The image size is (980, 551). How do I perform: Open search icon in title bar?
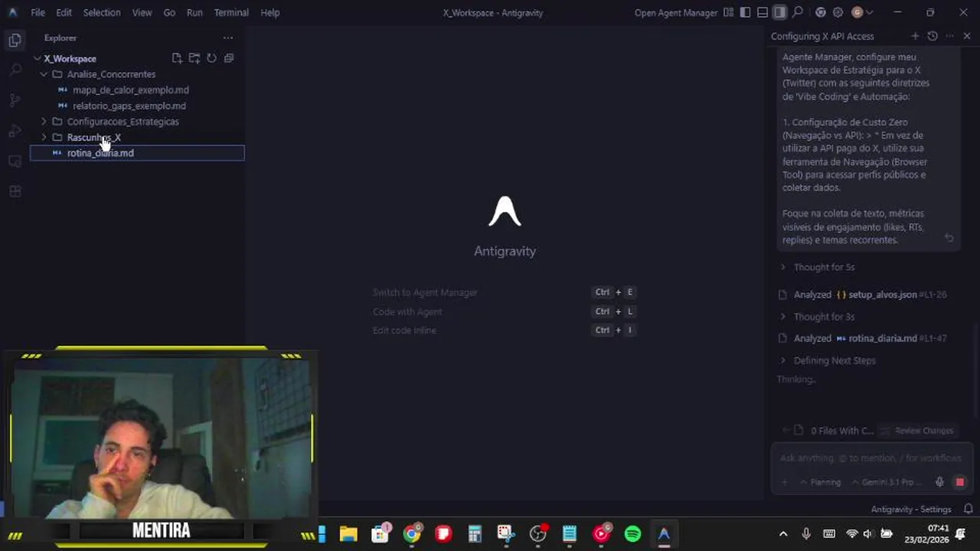pyautogui.click(x=798, y=12)
